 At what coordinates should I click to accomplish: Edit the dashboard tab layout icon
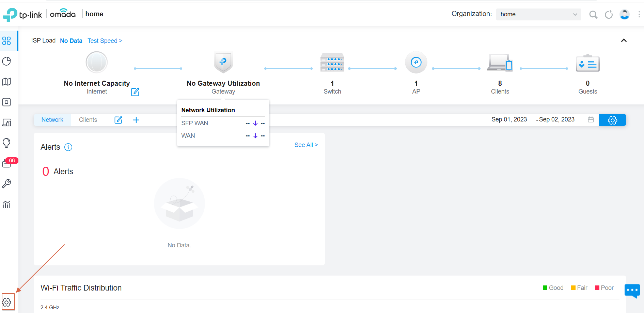(x=118, y=120)
